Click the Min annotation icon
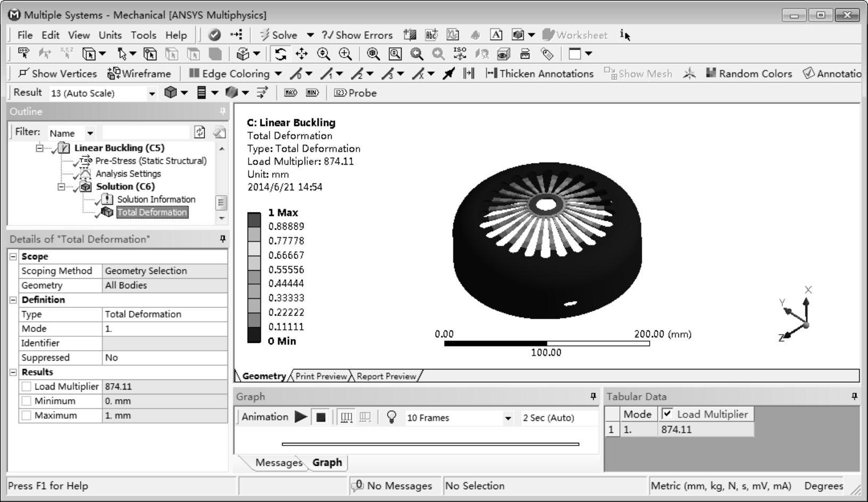868x502 pixels. pos(313,93)
